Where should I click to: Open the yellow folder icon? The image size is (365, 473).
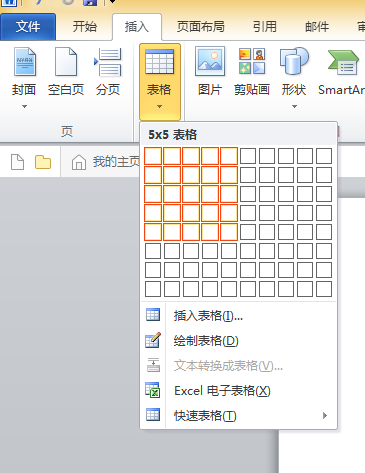pyautogui.click(x=43, y=162)
